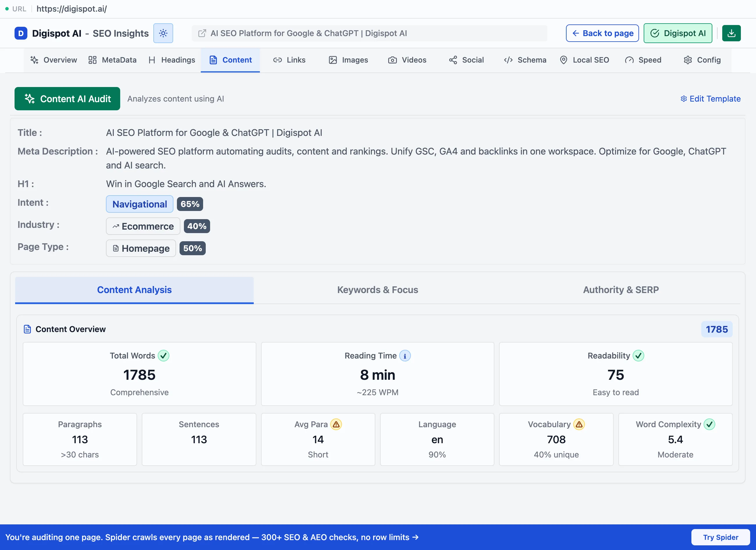Click the Word Complexity check icon
This screenshot has height=550, width=756.
709,424
